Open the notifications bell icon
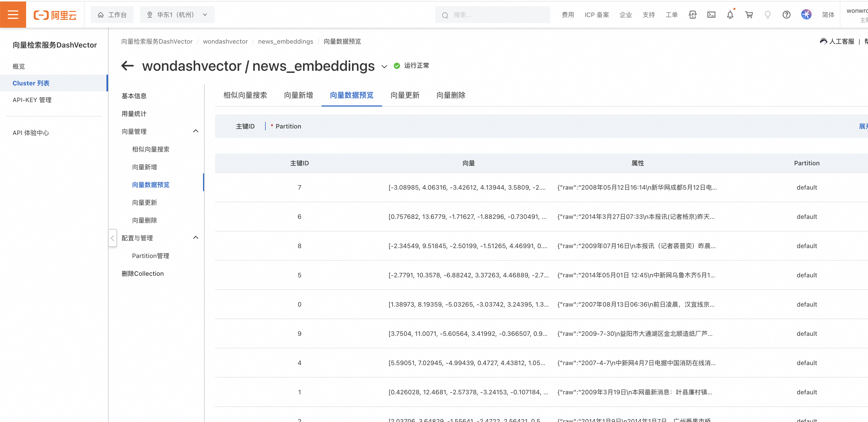This screenshot has width=868, height=422. (730, 15)
